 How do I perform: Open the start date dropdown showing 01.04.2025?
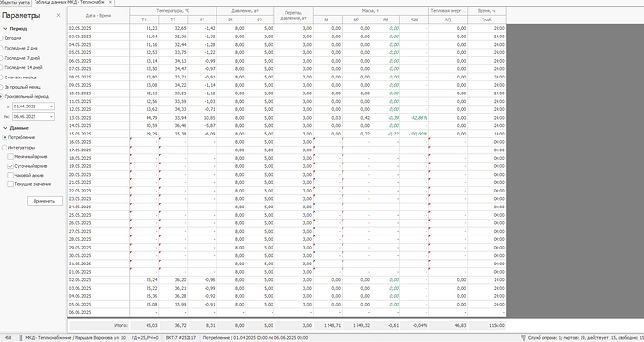coord(51,107)
